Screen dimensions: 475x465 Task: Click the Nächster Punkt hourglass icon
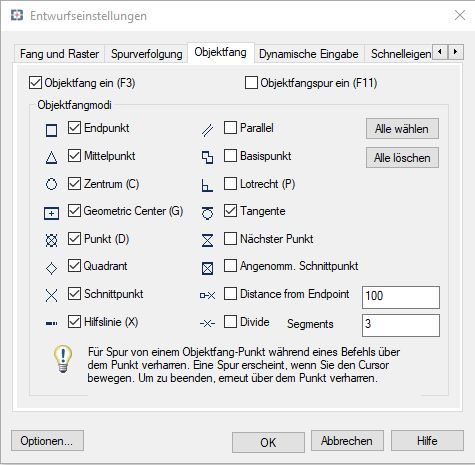click(x=207, y=240)
